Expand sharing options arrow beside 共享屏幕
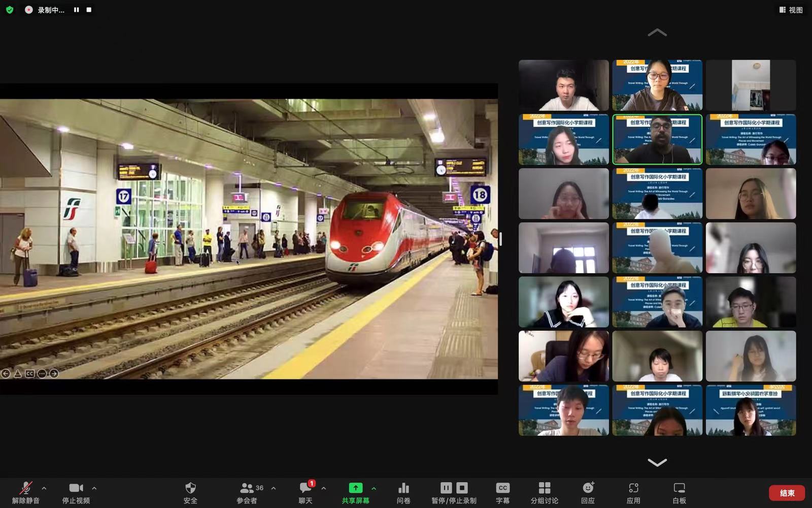The height and width of the screenshot is (508, 812). [374, 488]
